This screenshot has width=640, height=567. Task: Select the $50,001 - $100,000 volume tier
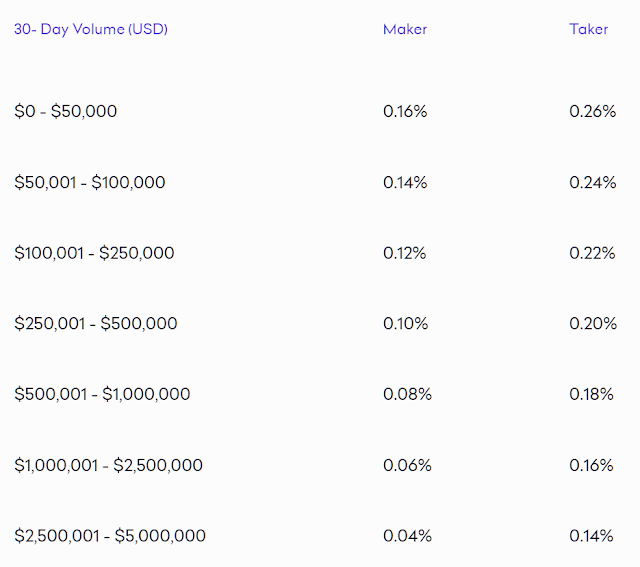coord(90,182)
